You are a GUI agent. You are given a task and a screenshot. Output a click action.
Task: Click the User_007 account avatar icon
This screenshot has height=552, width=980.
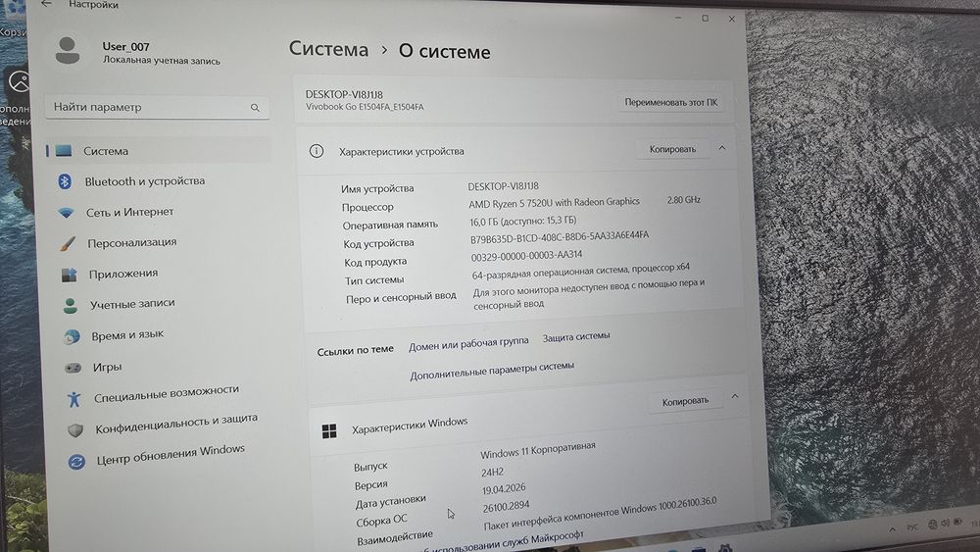click(68, 51)
